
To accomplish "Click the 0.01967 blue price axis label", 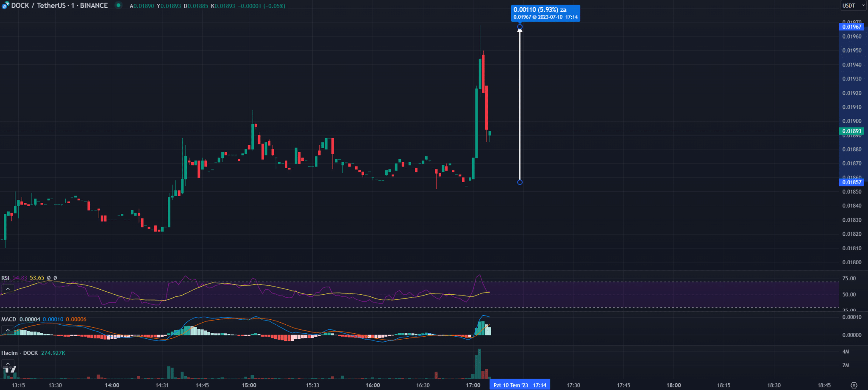I will click(x=851, y=27).
